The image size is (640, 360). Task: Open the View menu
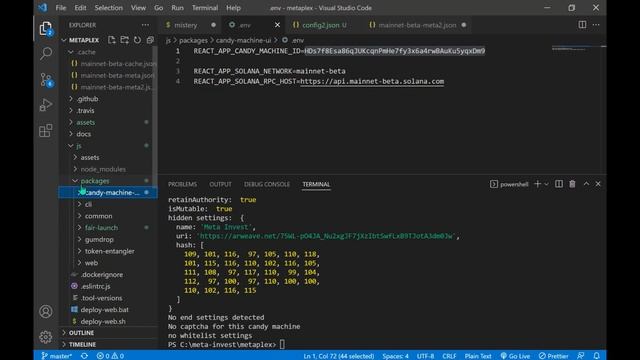[138, 8]
